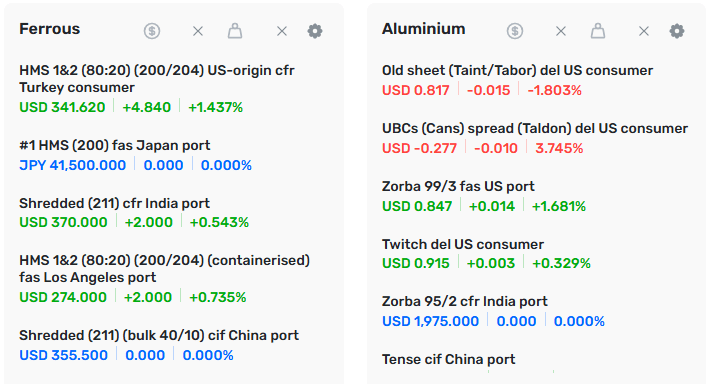
Task: Clear the currency selection in Aluminium panel
Action: pos(561,31)
